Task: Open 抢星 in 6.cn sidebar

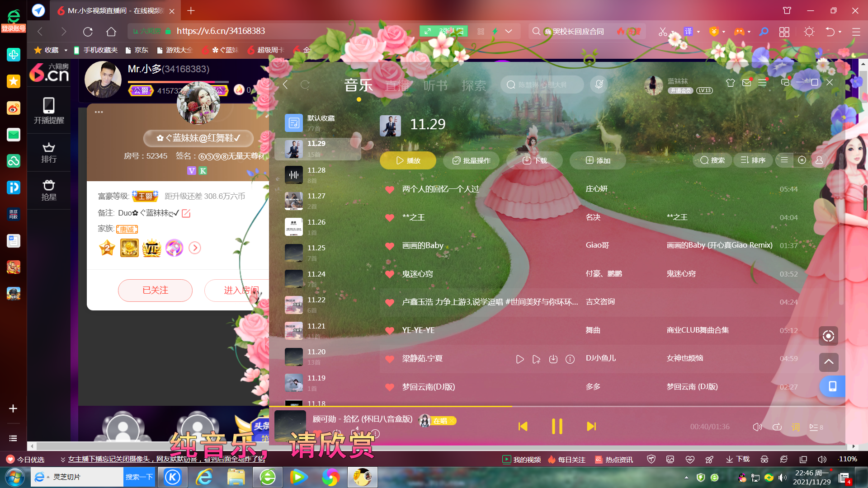Action: coord(49,191)
